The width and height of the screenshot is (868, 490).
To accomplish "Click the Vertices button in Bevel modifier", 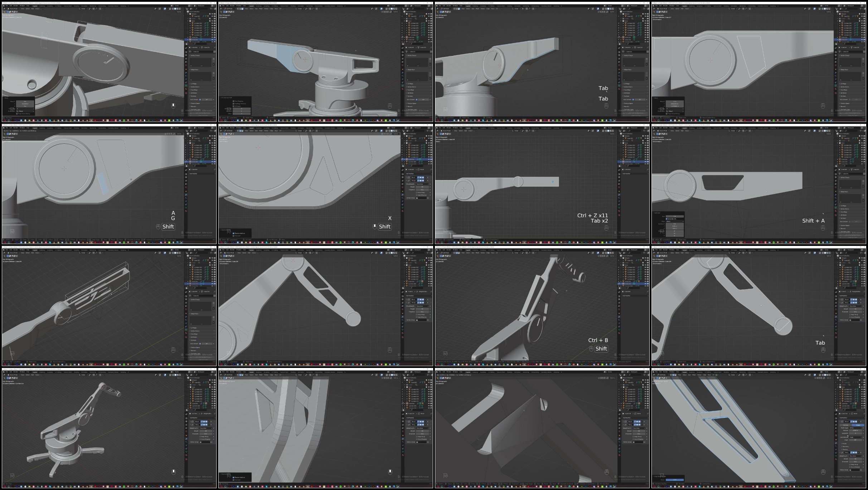I will [x=846, y=425].
